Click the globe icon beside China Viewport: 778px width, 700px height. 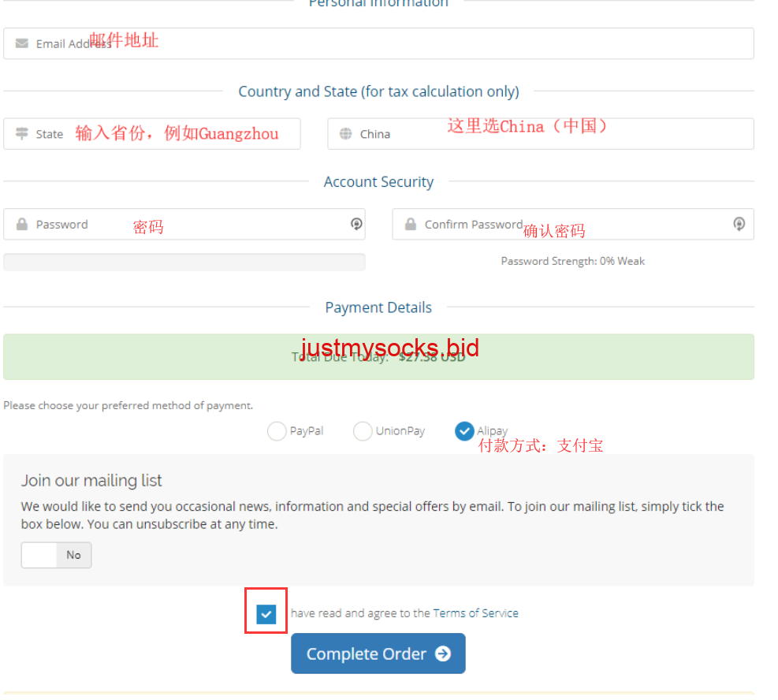(x=345, y=134)
